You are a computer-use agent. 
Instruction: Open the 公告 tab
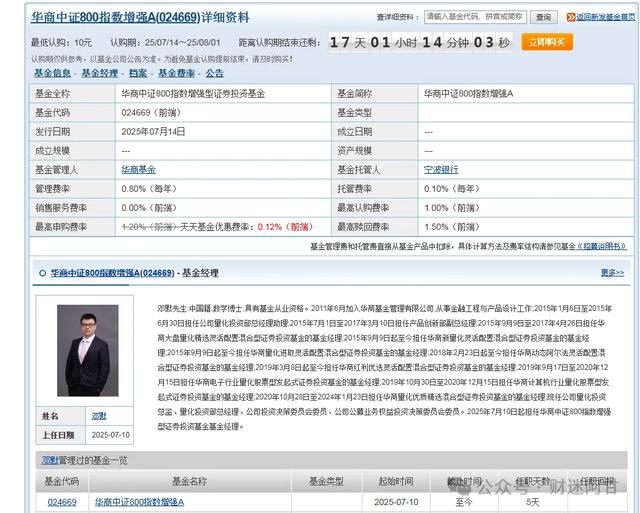(215, 73)
